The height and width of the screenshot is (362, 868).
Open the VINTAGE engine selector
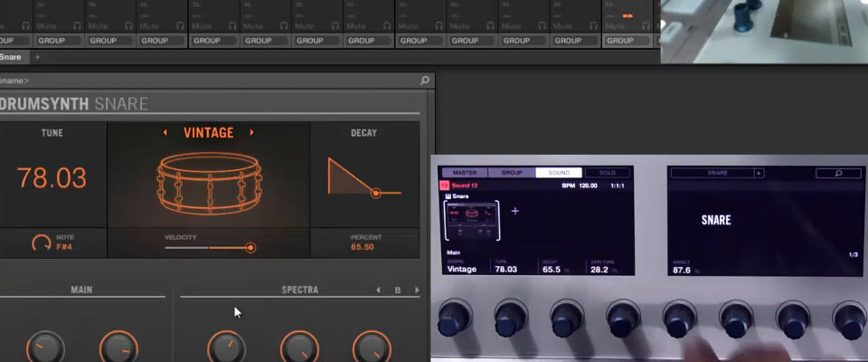pyautogui.click(x=208, y=132)
